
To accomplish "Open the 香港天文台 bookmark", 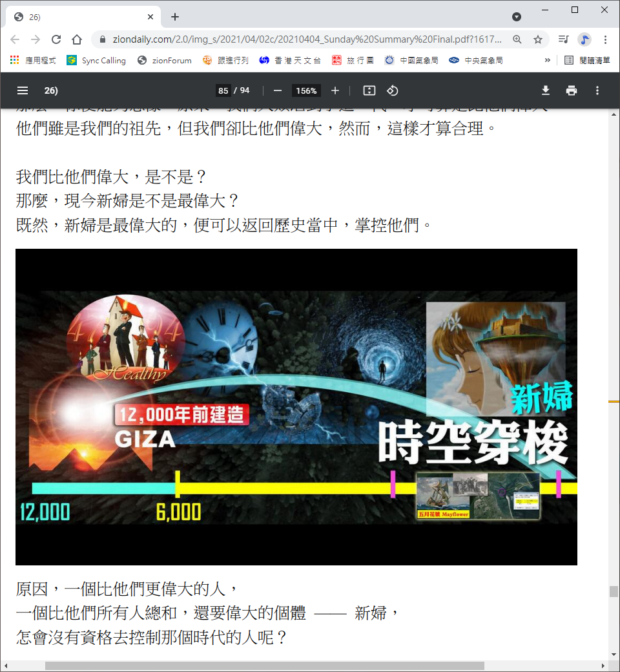I will [290, 61].
